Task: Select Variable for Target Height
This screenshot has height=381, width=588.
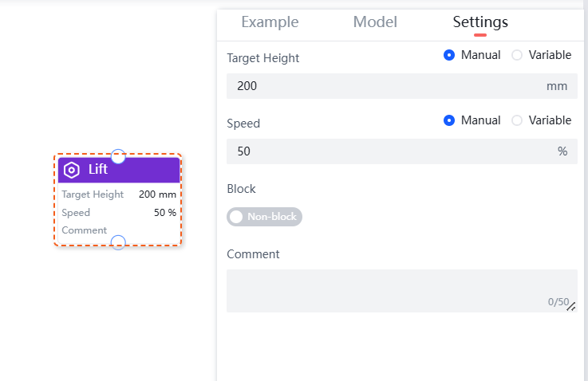Action: click(x=517, y=55)
